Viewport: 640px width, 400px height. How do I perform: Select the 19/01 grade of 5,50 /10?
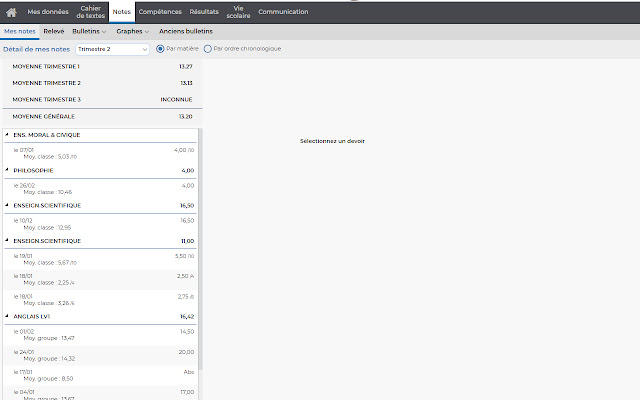click(x=100, y=259)
